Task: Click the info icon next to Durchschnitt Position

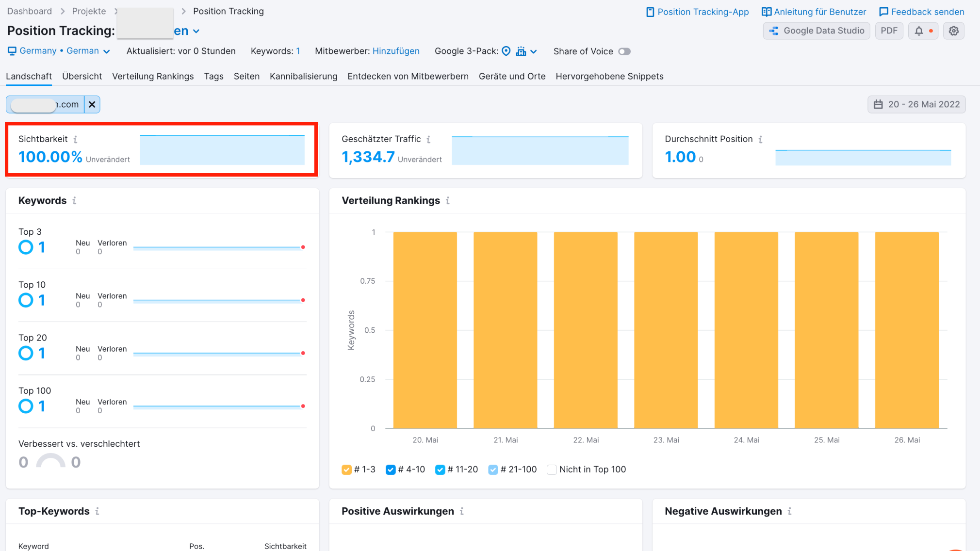Action: pyautogui.click(x=760, y=139)
